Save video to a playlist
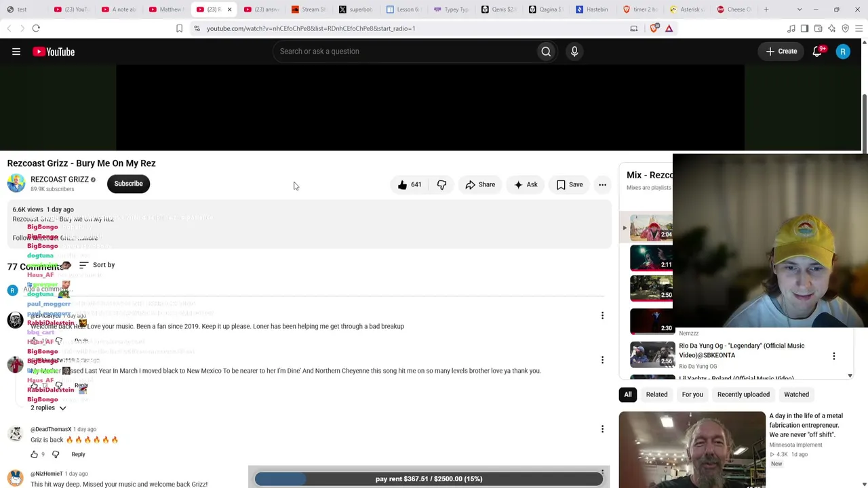The width and height of the screenshot is (868, 488). click(570, 184)
